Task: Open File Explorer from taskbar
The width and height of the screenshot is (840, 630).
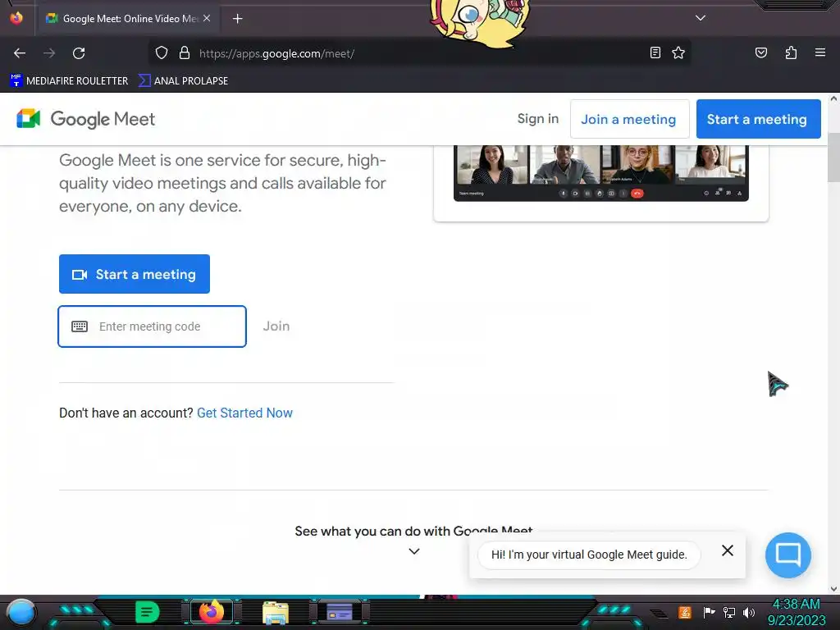Action: pos(276,612)
